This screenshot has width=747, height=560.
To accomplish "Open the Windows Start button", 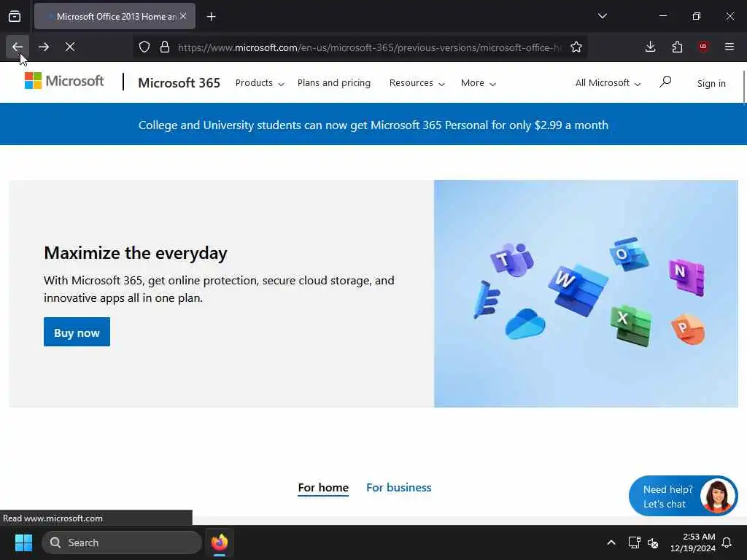I will coord(23,542).
